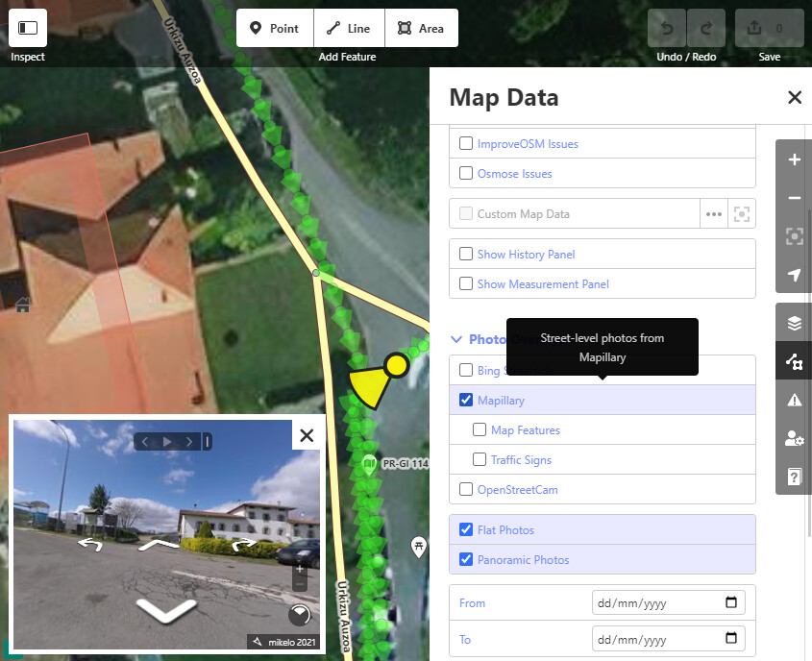812x661 pixels.
Task: Click the From date field
Action: click(x=668, y=602)
